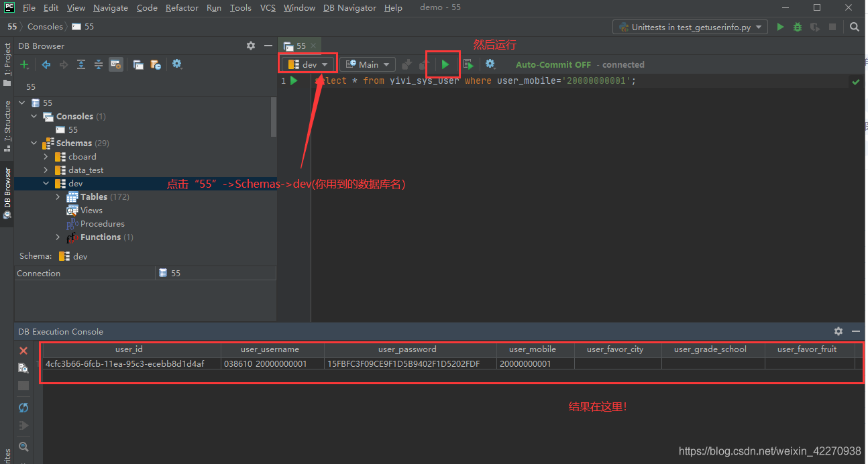
Task: Open the DB Navigator menu
Action: (x=349, y=8)
